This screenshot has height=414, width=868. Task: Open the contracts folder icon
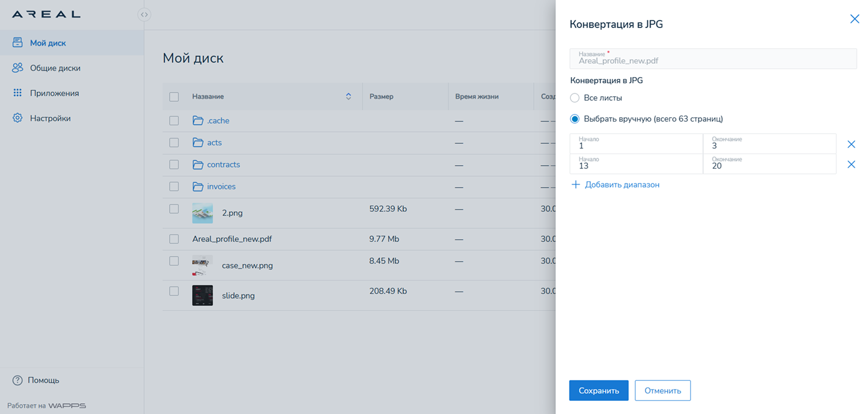(x=198, y=164)
